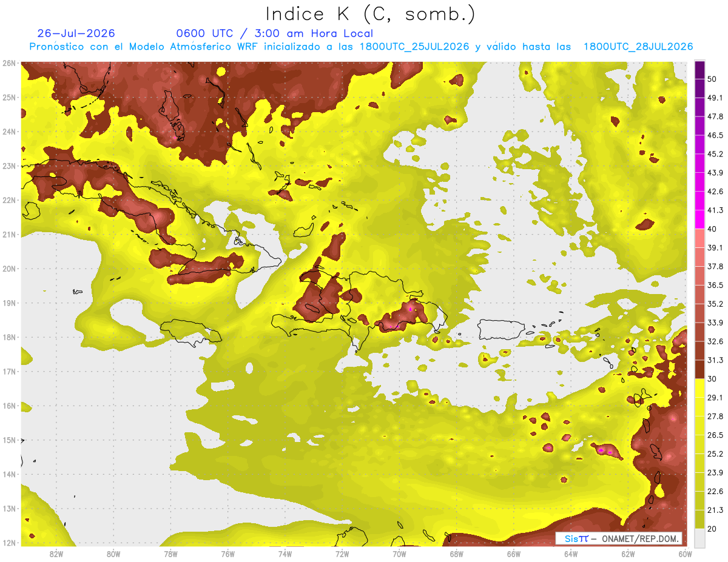Click the colorbar value '33.9'
The image size is (728, 562).
[x=715, y=323]
